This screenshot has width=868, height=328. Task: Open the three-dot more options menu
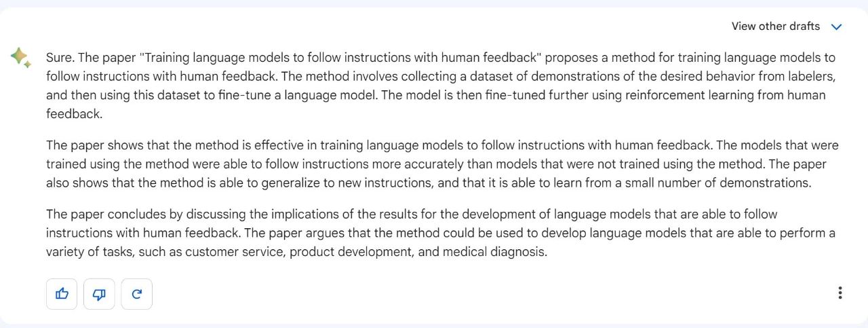840,293
